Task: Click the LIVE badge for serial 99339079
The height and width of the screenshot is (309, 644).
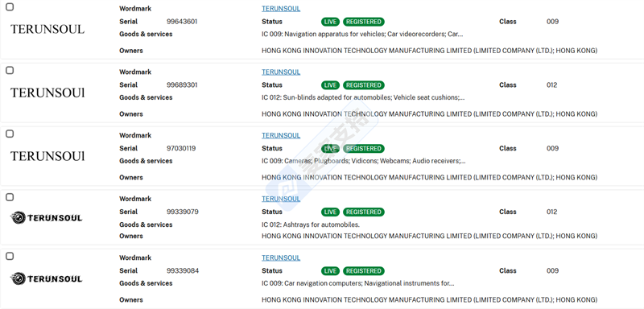Action: 330,212
